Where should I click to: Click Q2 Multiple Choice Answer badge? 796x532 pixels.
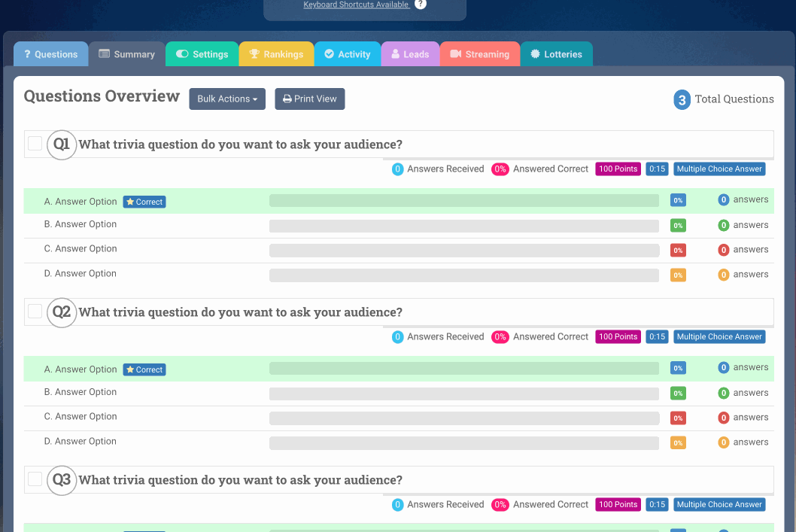719,336
